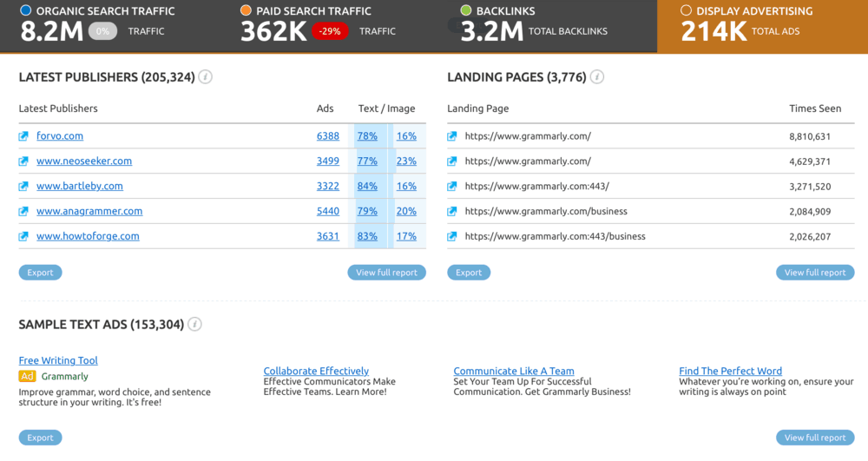Open external link icon for www.bartleby.com
The image size is (868, 461).
pyautogui.click(x=23, y=187)
